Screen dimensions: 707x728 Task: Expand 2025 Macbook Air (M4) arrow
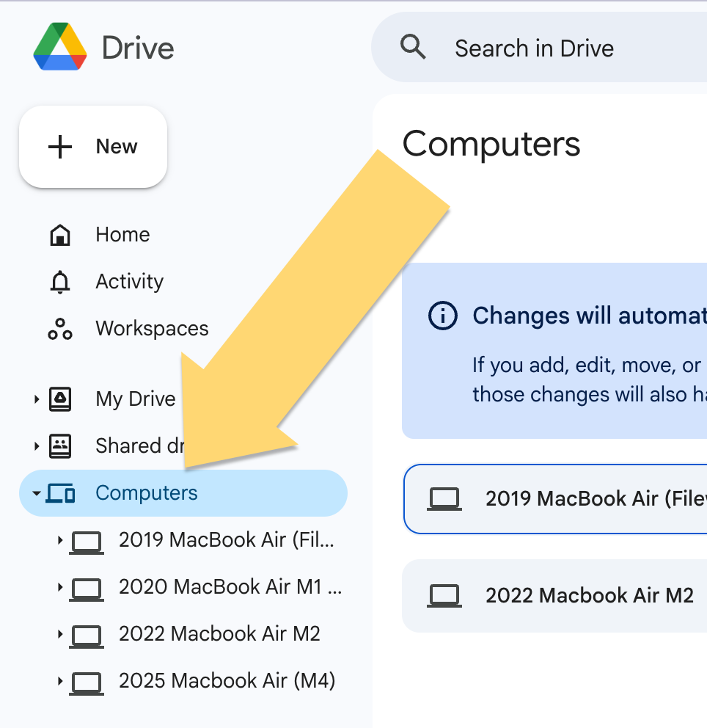click(60, 681)
